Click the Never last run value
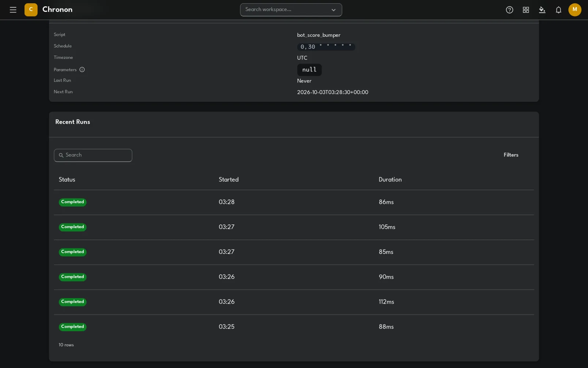The image size is (588, 368). pos(304,81)
